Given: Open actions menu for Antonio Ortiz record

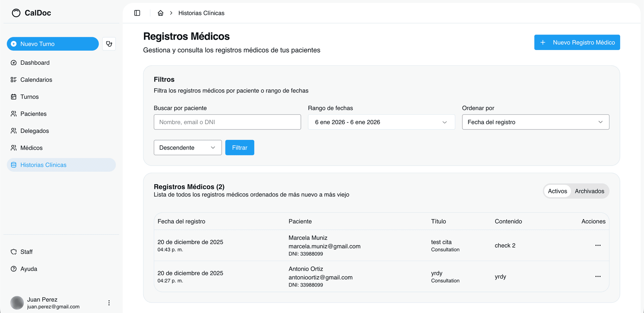Looking at the screenshot, I should click(598, 276).
